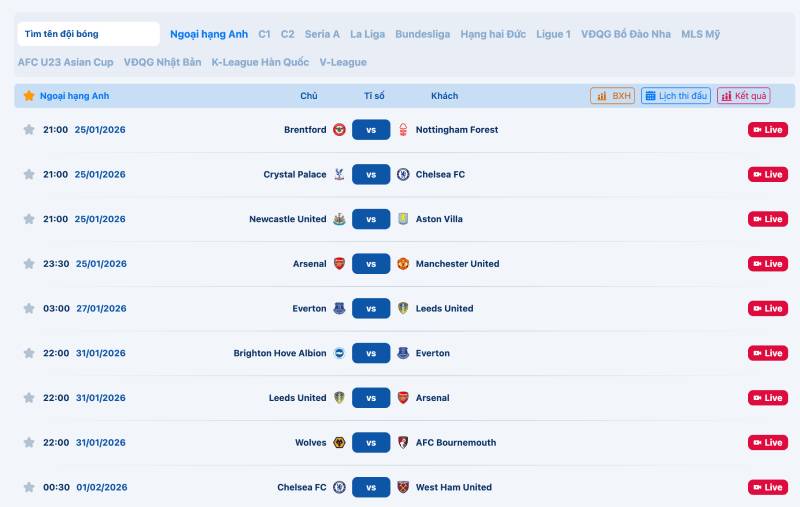This screenshot has width=800, height=507.
Task: Open the VĐQG Bồ Đào Nha tab
Action: pos(626,34)
